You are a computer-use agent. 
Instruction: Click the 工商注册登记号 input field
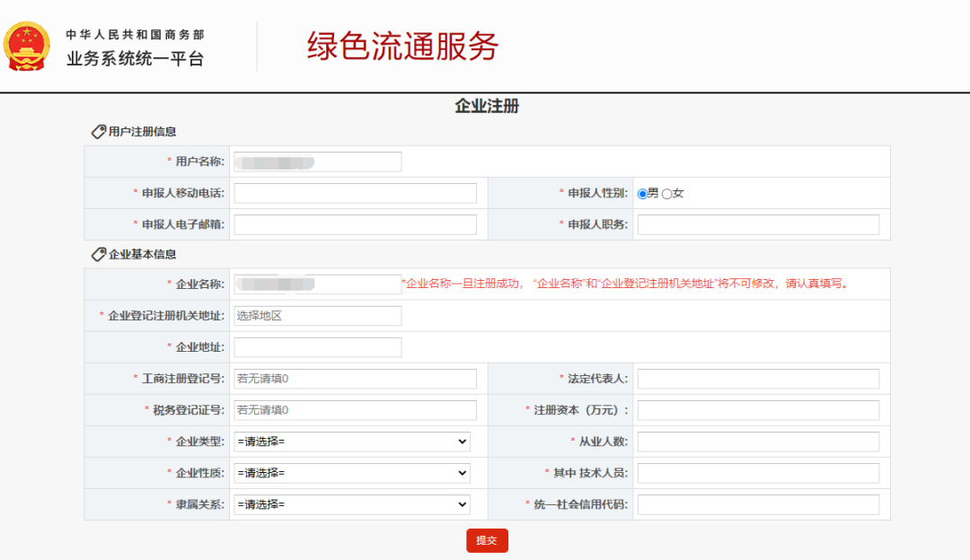click(355, 378)
